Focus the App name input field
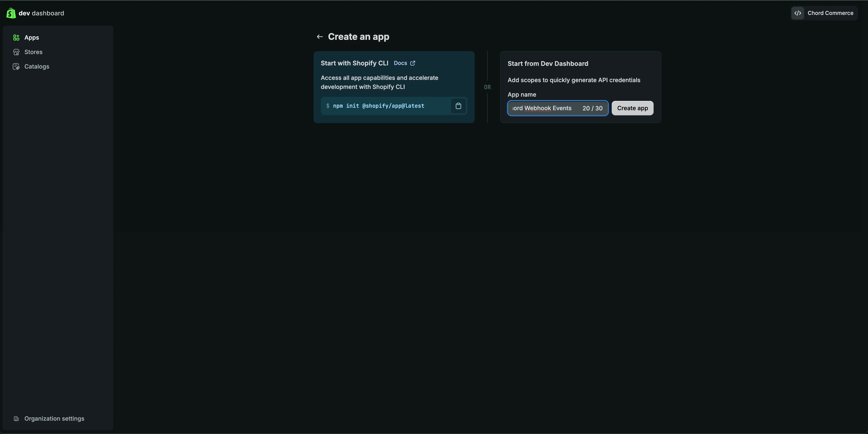The image size is (868, 434). 558,108
